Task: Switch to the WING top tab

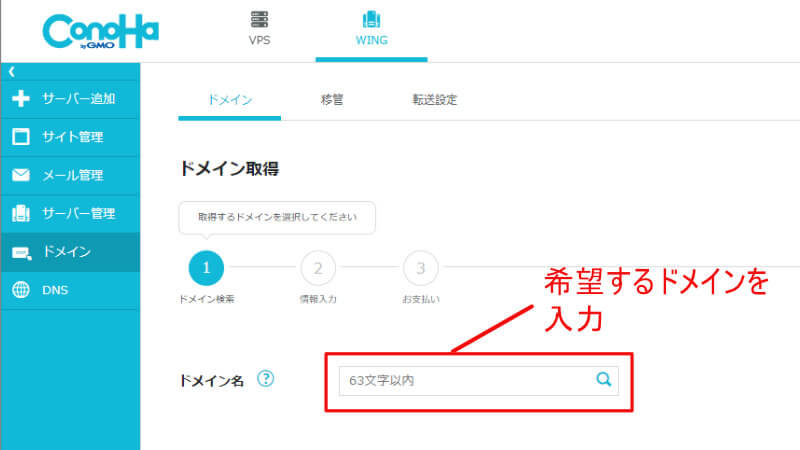Action: click(x=371, y=31)
